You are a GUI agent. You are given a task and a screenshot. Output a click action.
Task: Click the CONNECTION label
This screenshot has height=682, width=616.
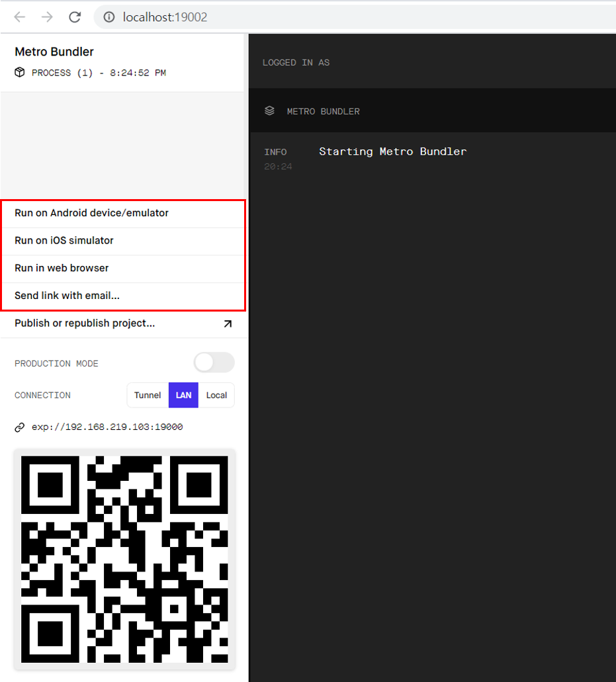pyautogui.click(x=42, y=396)
